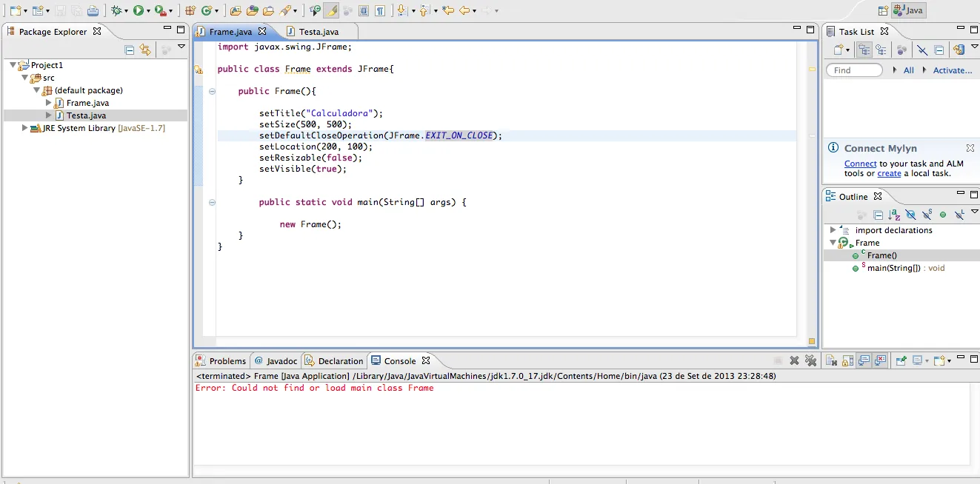
Task: Start debugging with the bug icon
Action: 116,10
